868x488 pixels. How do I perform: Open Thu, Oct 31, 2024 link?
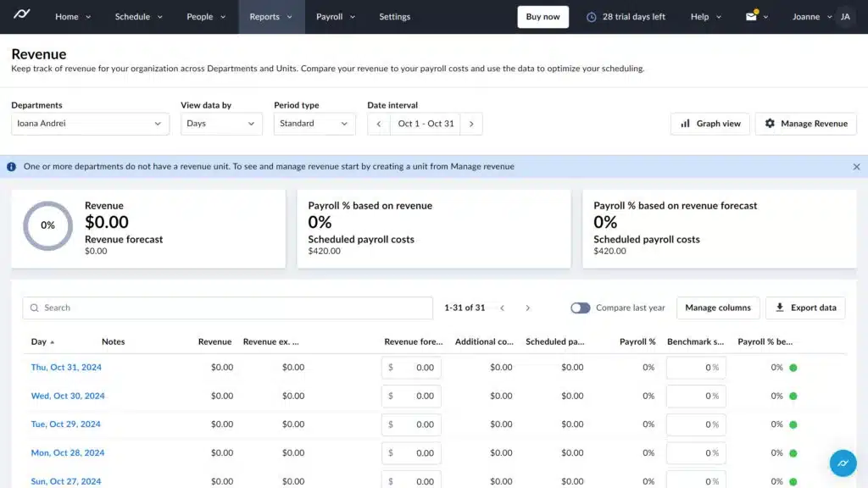pyautogui.click(x=66, y=368)
